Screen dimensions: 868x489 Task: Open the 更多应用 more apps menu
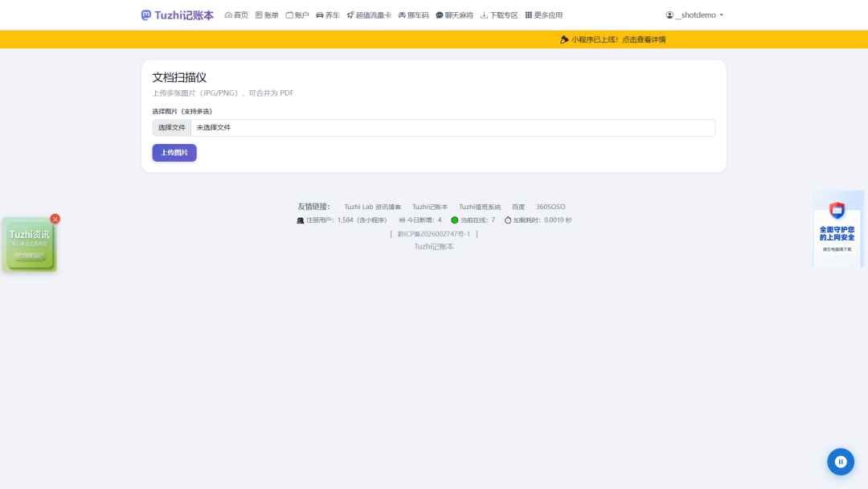[543, 15]
